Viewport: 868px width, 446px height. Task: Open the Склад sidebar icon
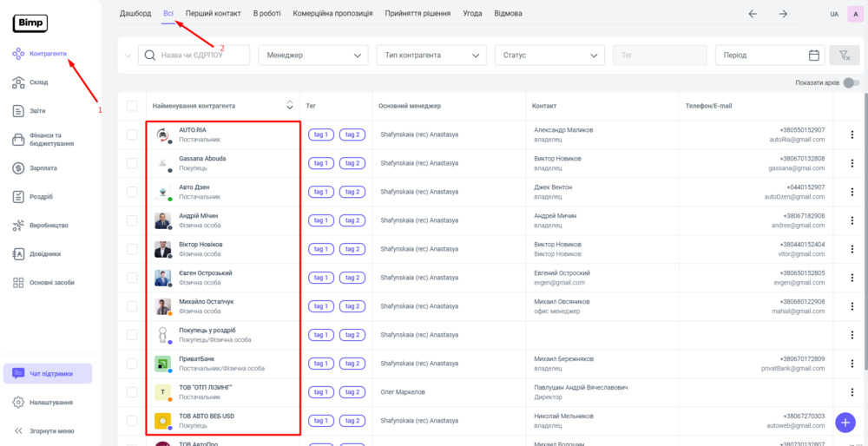coord(18,82)
